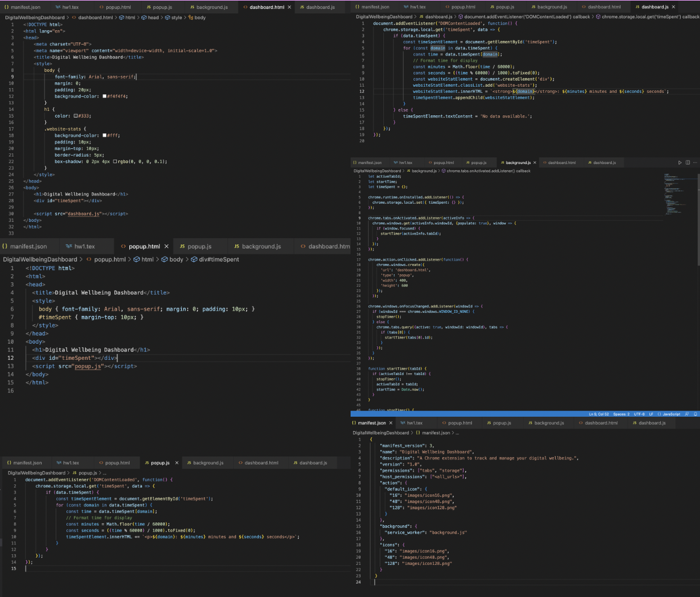This screenshot has height=597, width=700.
Task: Click 'div#timeSpent' breadcrumb in popup.html editor
Action: [x=215, y=259]
